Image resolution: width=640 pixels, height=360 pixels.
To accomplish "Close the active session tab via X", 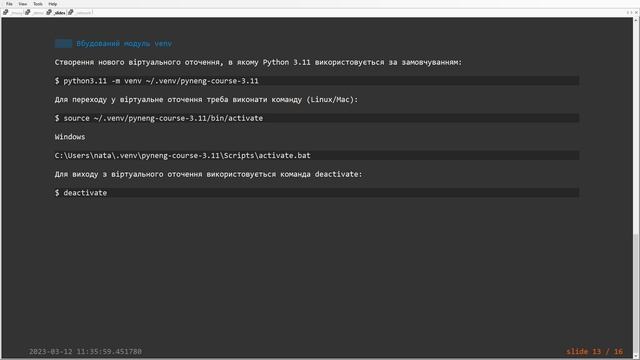I will [636, 13].
